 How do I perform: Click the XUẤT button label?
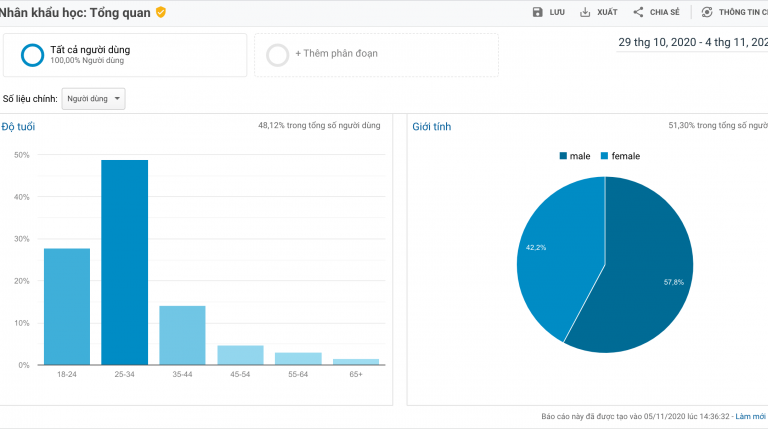pos(607,12)
